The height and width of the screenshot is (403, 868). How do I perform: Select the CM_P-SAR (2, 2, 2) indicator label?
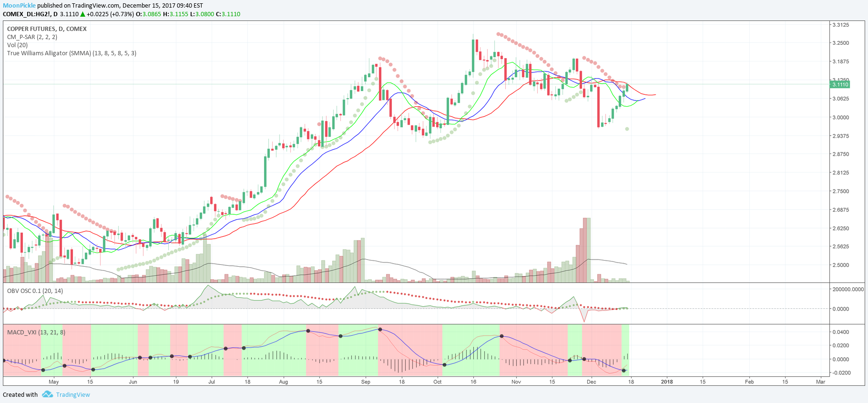pyautogui.click(x=32, y=37)
